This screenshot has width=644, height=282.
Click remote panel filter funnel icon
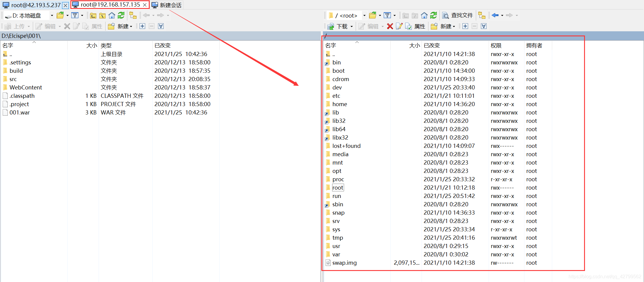coord(387,15)
